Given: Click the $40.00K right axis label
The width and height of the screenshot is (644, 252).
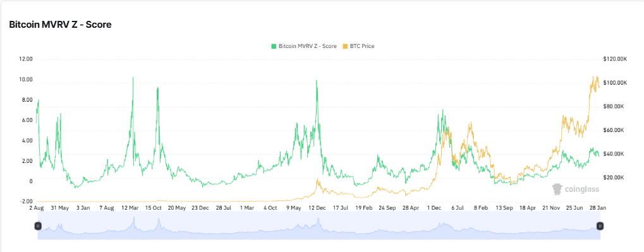Looking at the screenshot, I should 614,154.
